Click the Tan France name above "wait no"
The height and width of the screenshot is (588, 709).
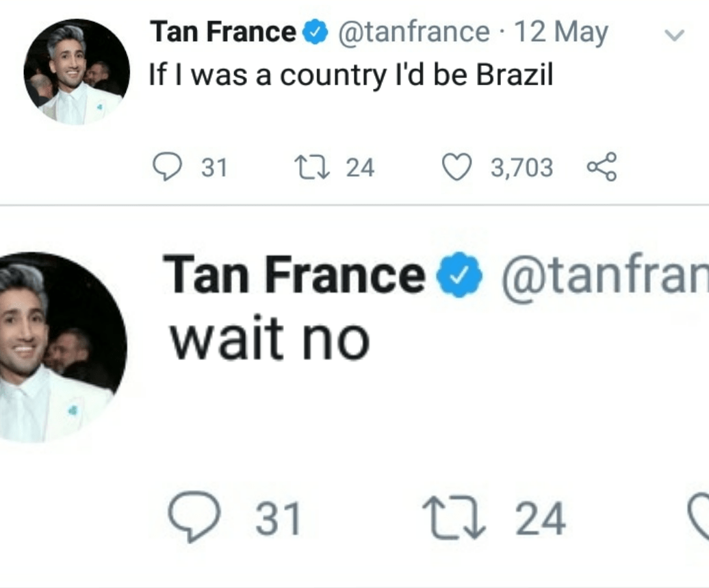[x=294, y=276]
